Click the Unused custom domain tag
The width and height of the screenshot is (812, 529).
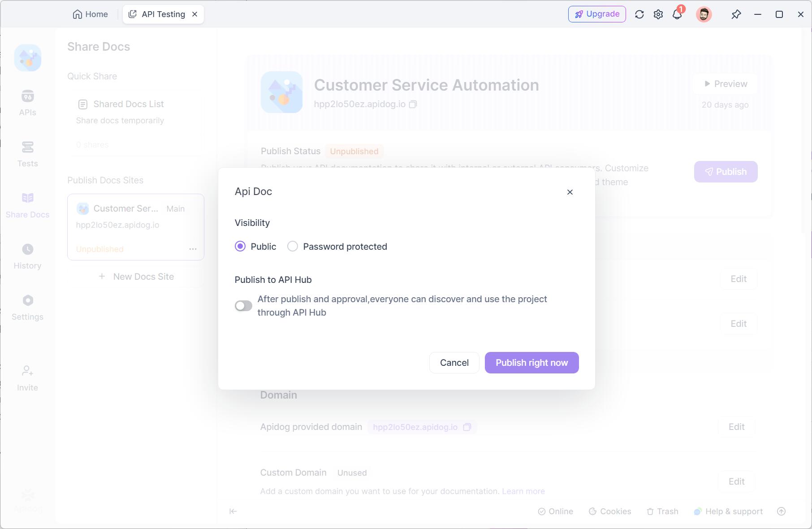pos(352,473)
